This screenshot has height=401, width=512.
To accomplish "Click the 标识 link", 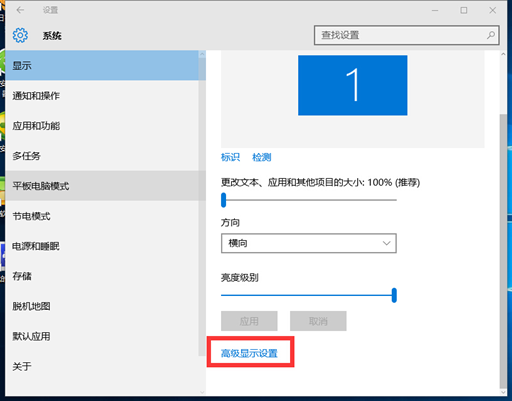I will click(230, 157).
